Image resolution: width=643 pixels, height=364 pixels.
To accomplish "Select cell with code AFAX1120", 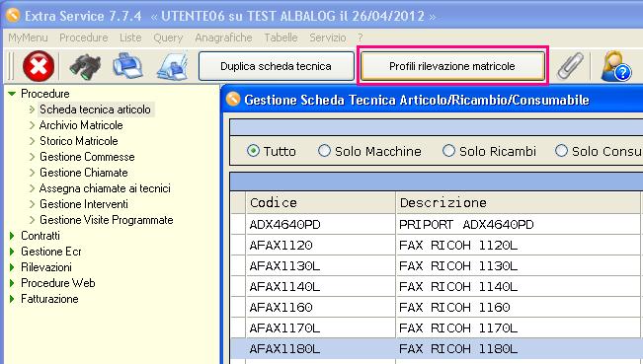I will 321,246.
